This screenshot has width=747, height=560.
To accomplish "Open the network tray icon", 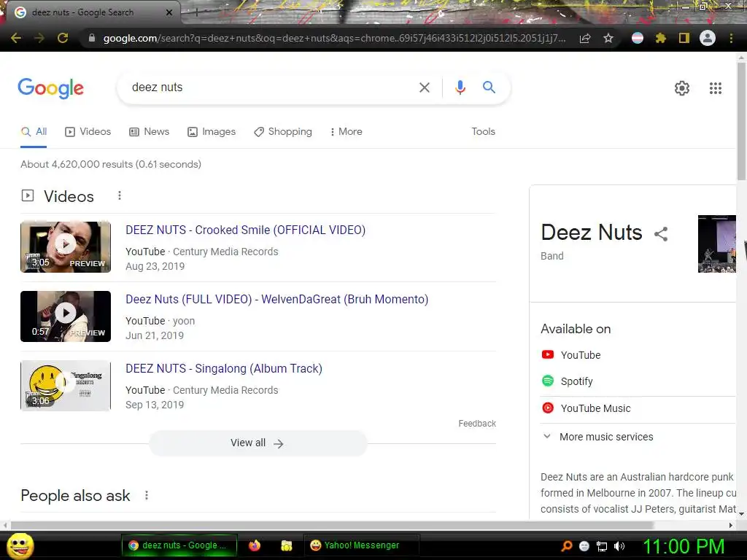I will (x=602, y=547).
